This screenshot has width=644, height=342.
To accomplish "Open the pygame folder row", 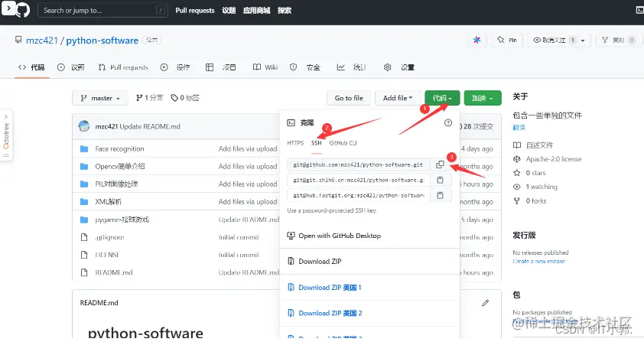I will (122, 220).
